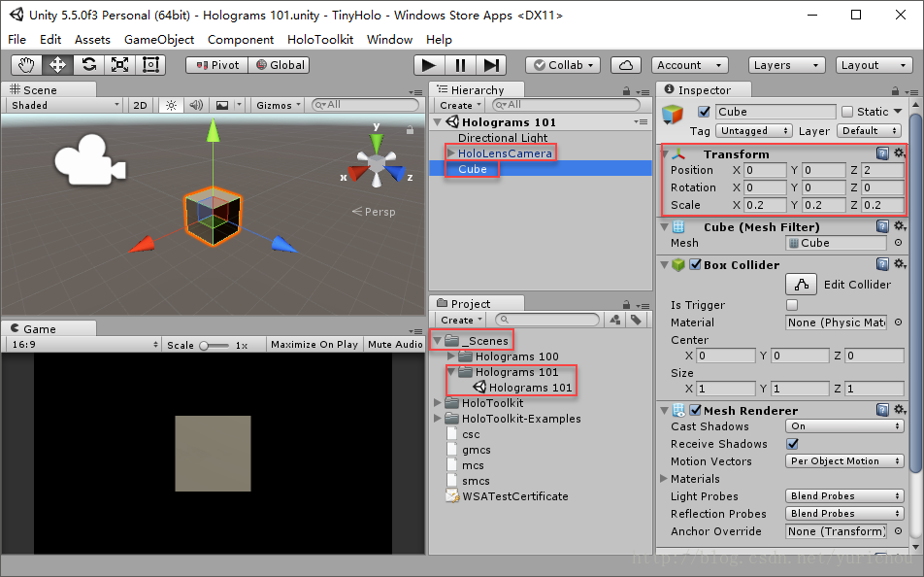
Task: Toggle 2D scene view mode
Action: coord(140,105)
